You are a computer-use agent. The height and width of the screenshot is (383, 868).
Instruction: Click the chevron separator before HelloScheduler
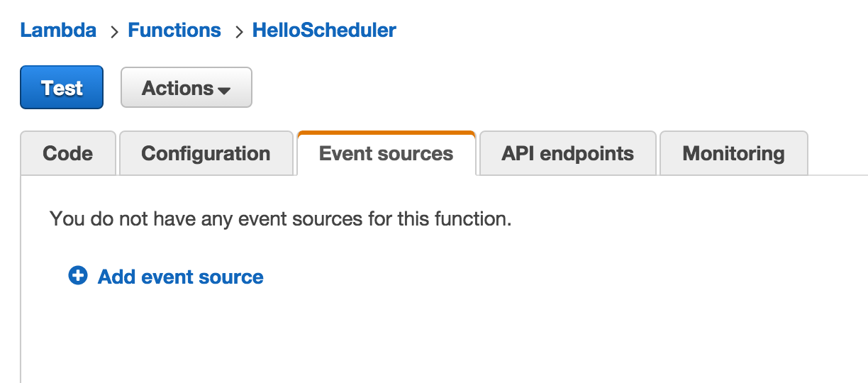pyautogui.click(x=238, y=31)
